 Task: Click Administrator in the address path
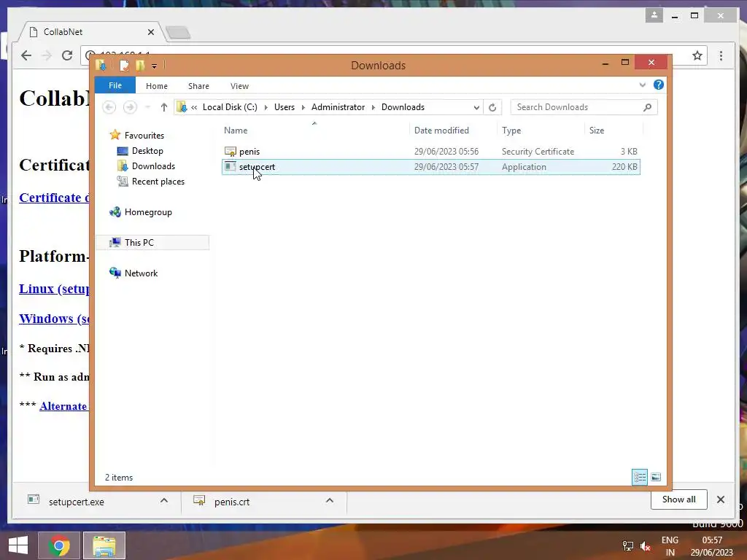(338, 107)
